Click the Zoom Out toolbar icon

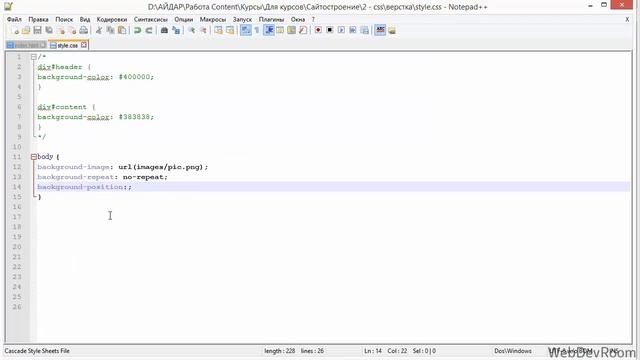point(203,30)
